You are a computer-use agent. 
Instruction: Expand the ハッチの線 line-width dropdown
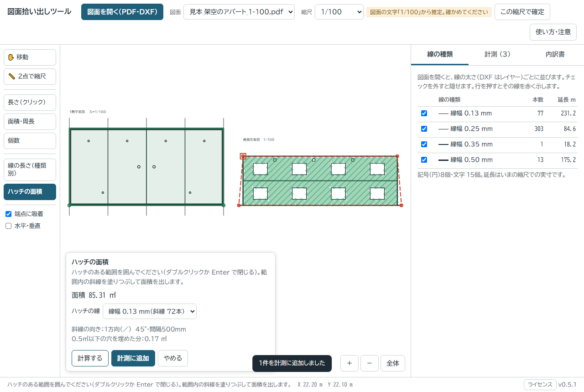(x=150, y=311)
